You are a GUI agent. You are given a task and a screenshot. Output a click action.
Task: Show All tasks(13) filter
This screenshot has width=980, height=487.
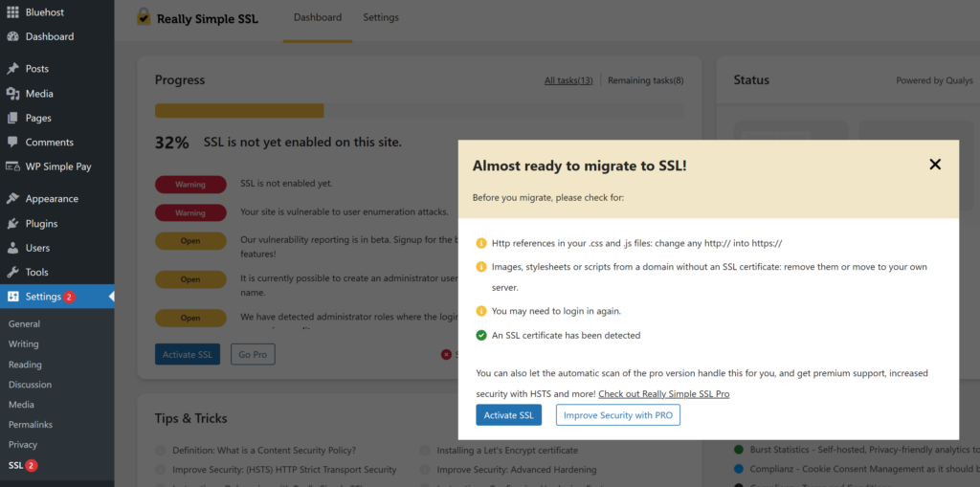point(568,80)
